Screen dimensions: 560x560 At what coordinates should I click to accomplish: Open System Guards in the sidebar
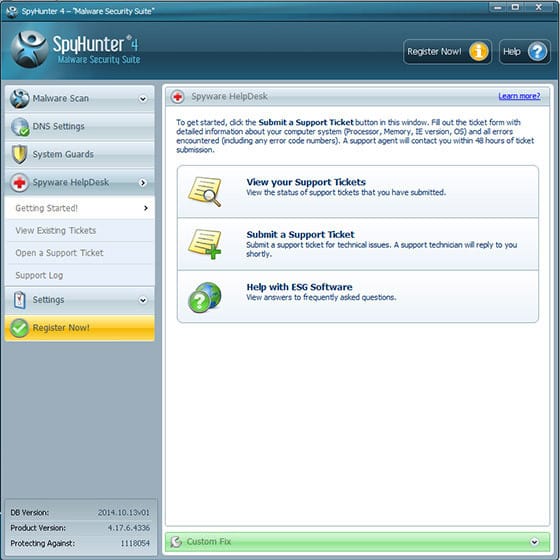pos(80,154)
